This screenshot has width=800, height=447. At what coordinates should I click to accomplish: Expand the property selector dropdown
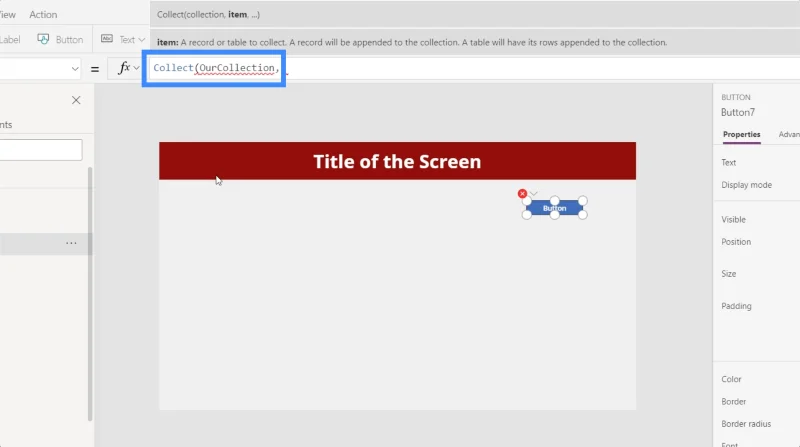click(x=75, y=68)
